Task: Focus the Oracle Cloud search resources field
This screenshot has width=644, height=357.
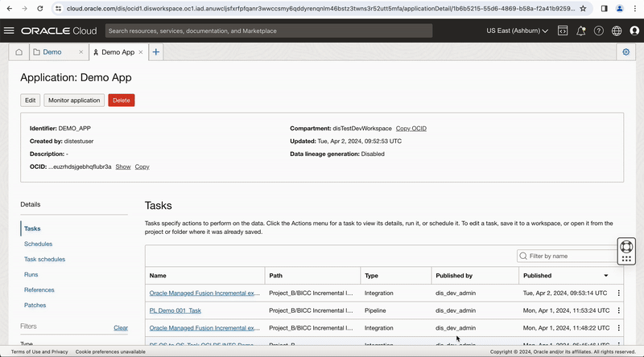Action: point(269,31)
